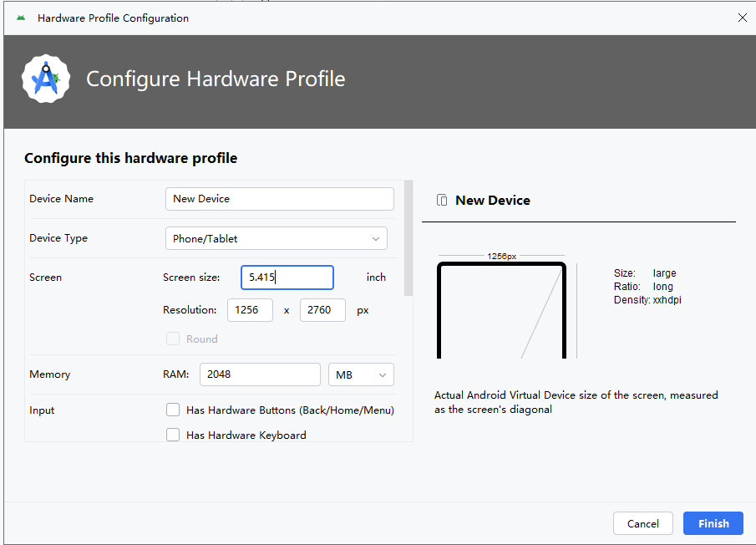Click the device icon beside New Device heading
The height and width of the screenshot is (545, 756).
(x=442, y=200)
